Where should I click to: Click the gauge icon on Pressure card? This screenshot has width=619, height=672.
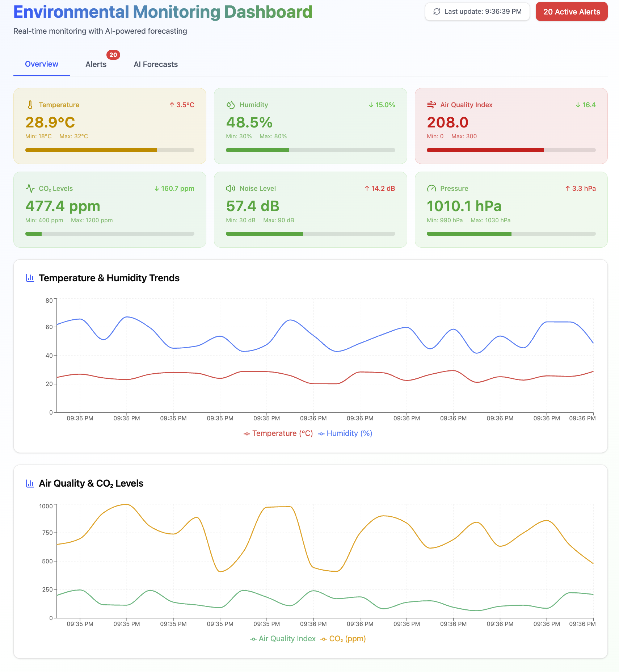[x=431, y=188]
